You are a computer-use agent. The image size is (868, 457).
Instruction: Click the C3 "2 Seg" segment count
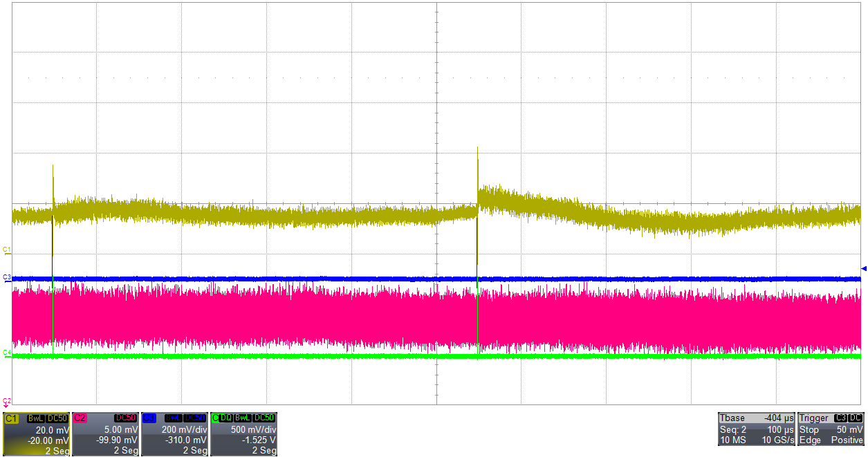click(x=195, y=451)
